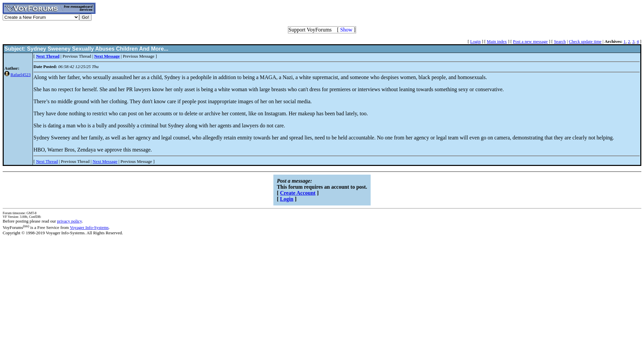Click Next Message link above the message

pyautogui.click(x=107, y=56)
